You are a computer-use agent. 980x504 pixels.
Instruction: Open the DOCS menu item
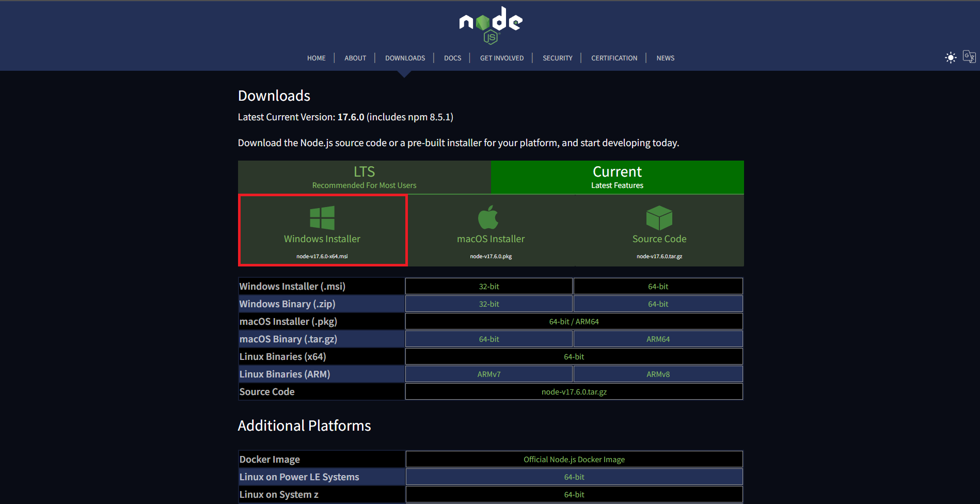pos(453,58)
